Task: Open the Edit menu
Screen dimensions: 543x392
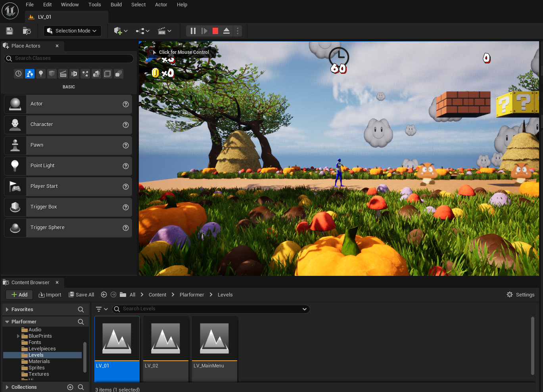Action: (x=48, y=5)
